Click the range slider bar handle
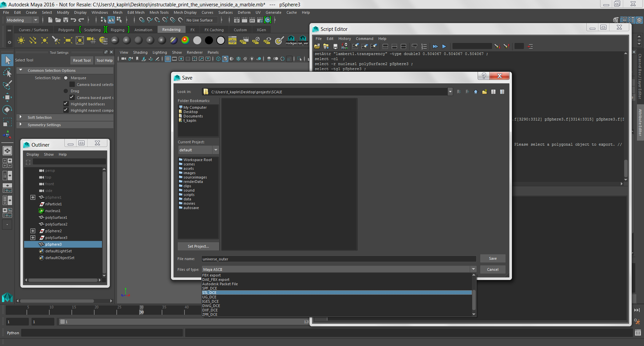The image size is (644, 346). [62, 322]
